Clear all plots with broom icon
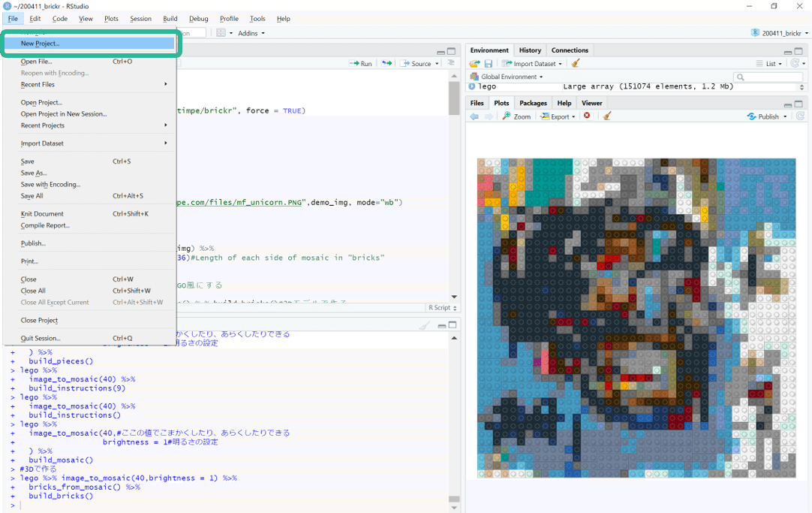Image resolution: width=812 pixels, height=513 pixels. (607, 116)
